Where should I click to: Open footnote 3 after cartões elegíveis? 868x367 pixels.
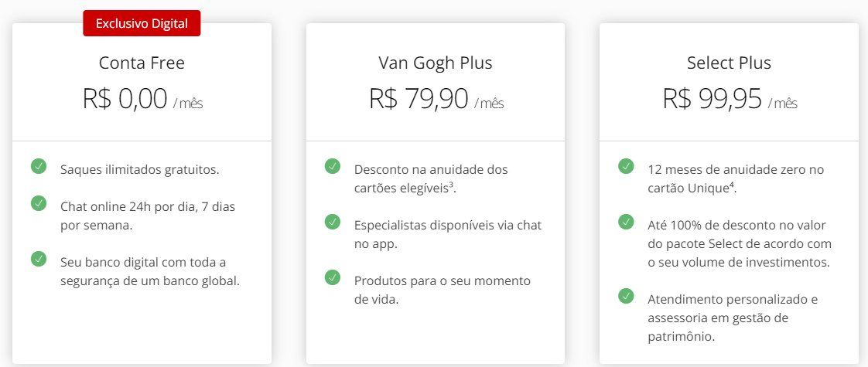[x=451, y=185]
